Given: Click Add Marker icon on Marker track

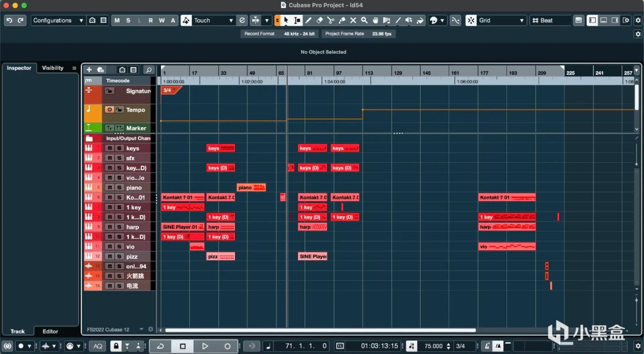Looking at the screenshot, I should click(109, 128).
